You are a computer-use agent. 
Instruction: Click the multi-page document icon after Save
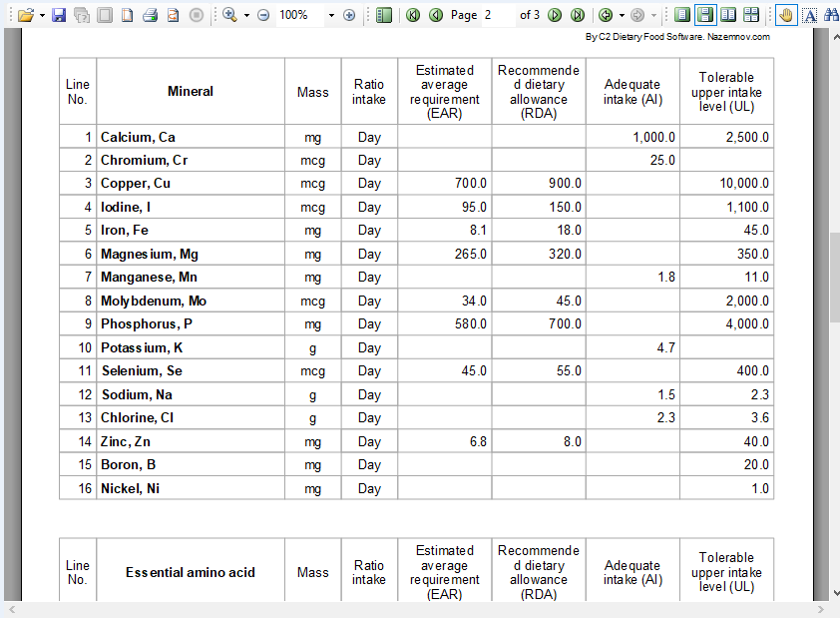[82, 15]
